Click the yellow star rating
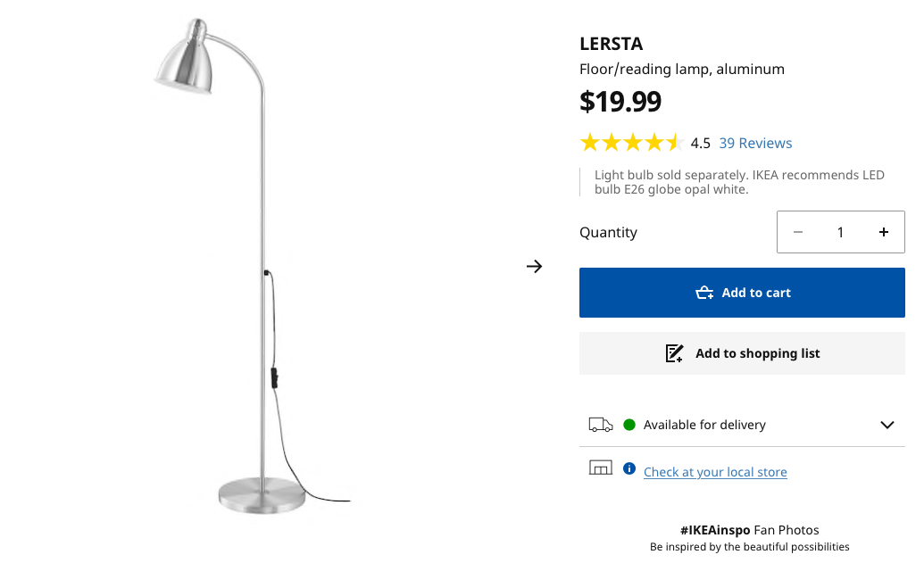This screenshot has width=924, height=563. (x=631, y=143)
